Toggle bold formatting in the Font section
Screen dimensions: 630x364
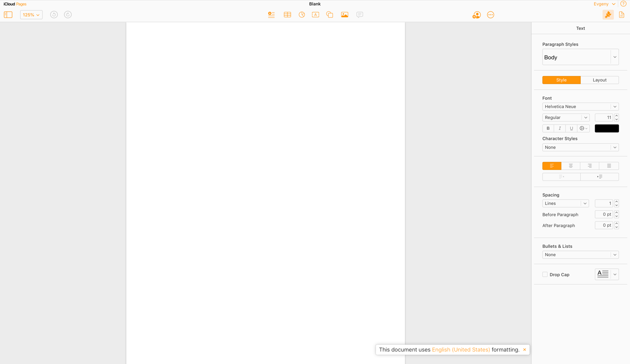[548, 128]
